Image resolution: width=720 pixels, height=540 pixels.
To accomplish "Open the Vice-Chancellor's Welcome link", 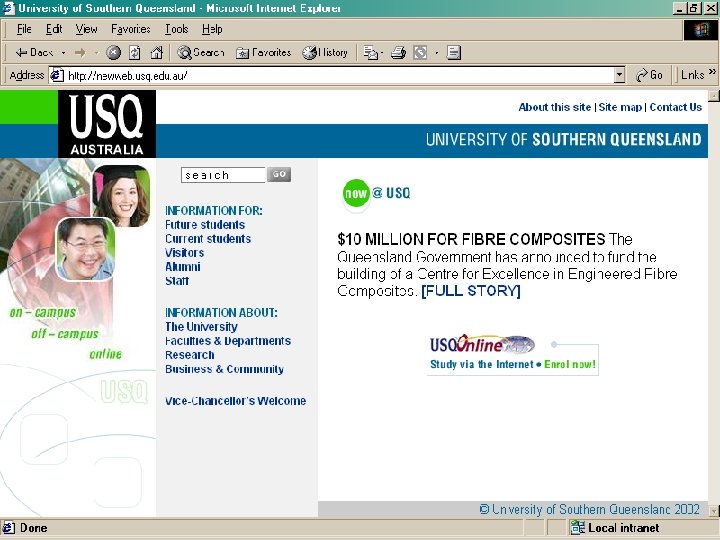I will (236, 401).
